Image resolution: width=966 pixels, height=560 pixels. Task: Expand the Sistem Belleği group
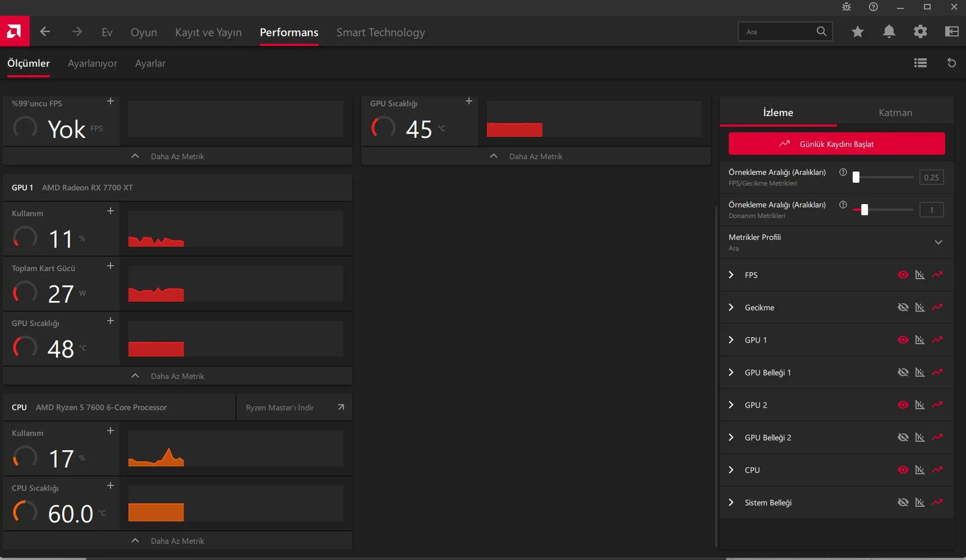pos(731,502)
